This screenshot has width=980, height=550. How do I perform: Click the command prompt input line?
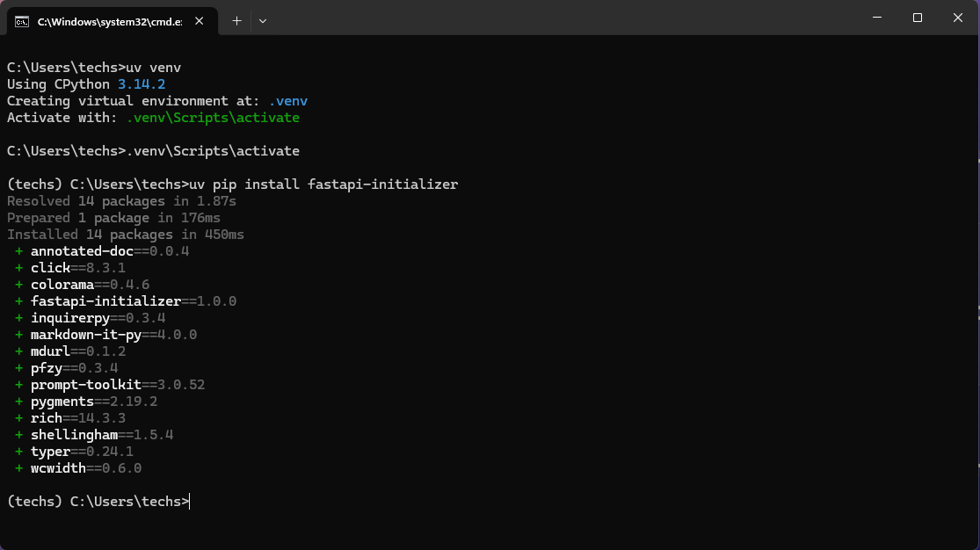coord(98,502)
